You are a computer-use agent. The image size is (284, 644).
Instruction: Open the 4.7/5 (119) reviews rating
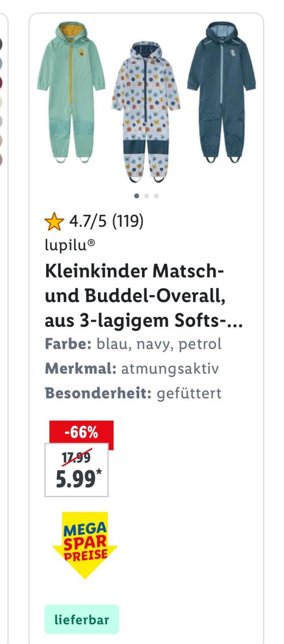tap(106, 221)
